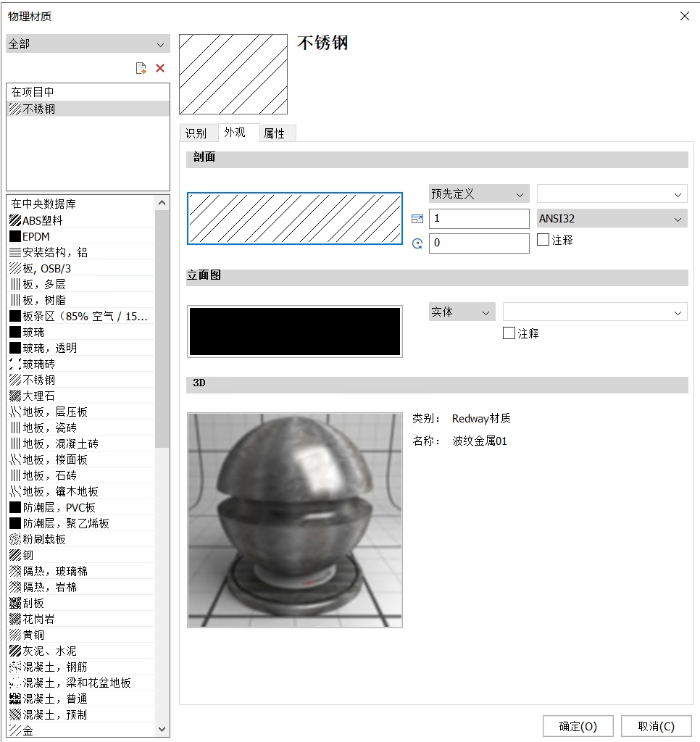Open the ANSI32 pattern dropdown
Viewport: 700px width, 742px height.
pyautogui.click(x=612, y=219)
